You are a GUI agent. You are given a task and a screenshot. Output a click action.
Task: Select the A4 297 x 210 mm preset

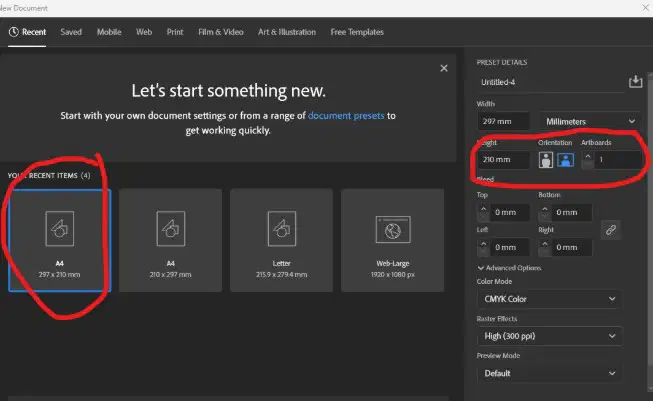60,241
